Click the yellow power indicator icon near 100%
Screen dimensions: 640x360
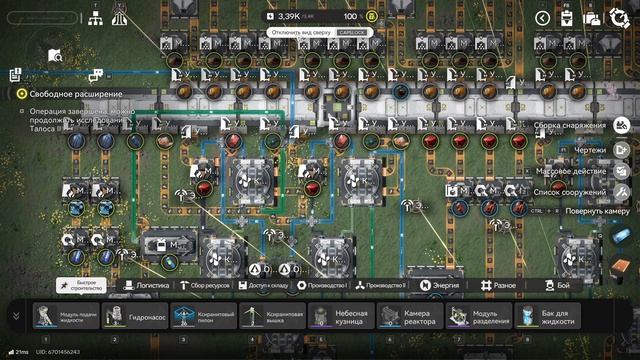coord(371,16)
